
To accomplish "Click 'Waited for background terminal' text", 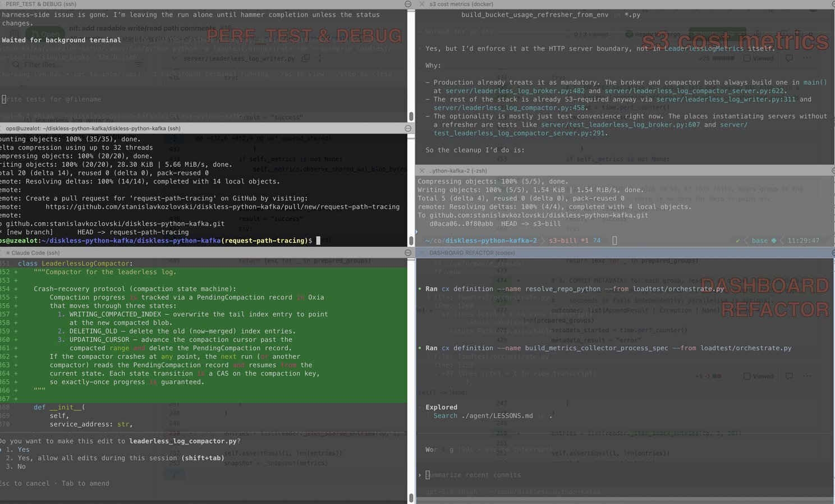I will tap(61, 40).
